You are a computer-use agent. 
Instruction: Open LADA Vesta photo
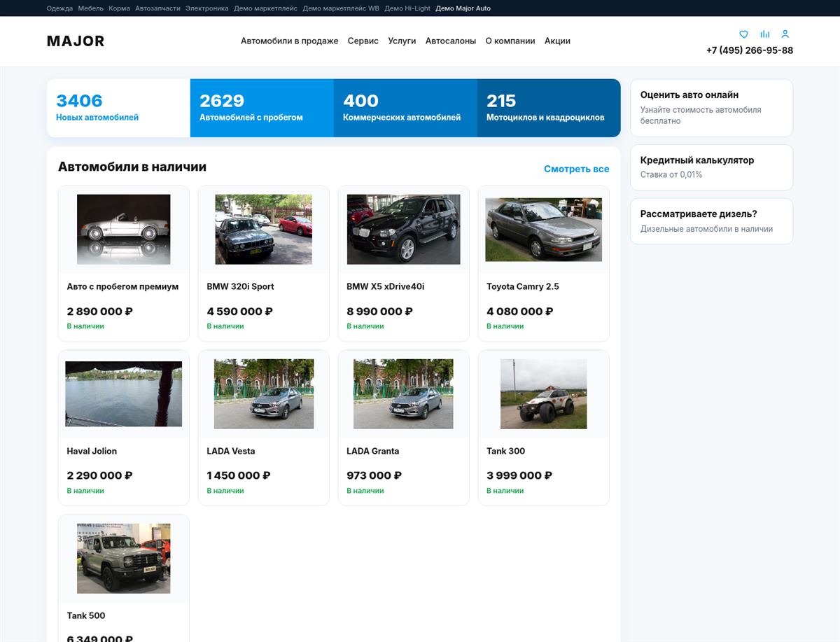(x=264, y=394)
